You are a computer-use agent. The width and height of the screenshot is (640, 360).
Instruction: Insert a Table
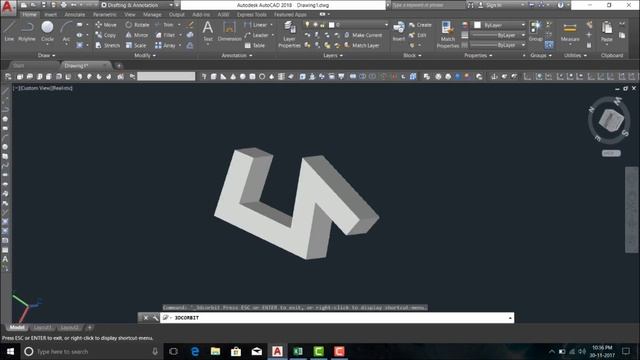click(x=255, y=45)
